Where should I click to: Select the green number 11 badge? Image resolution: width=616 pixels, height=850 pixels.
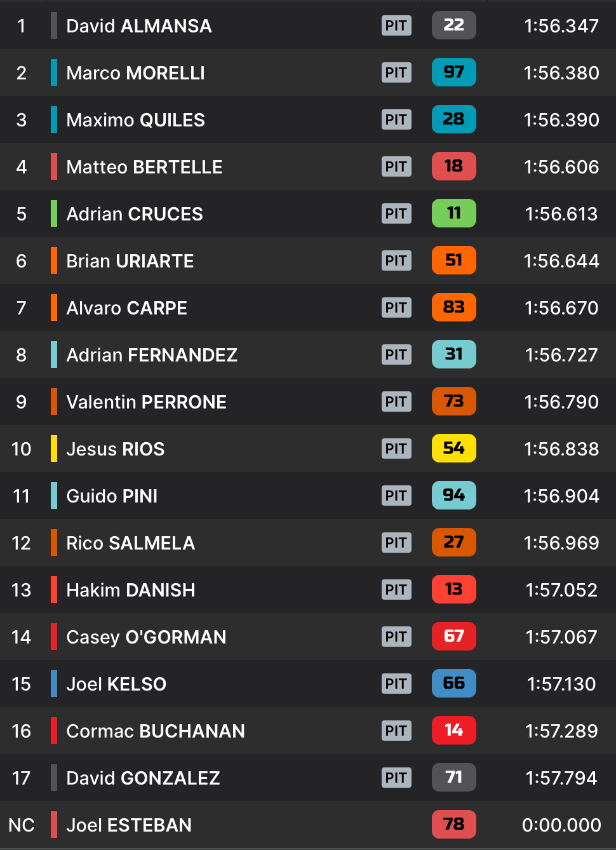453,213
